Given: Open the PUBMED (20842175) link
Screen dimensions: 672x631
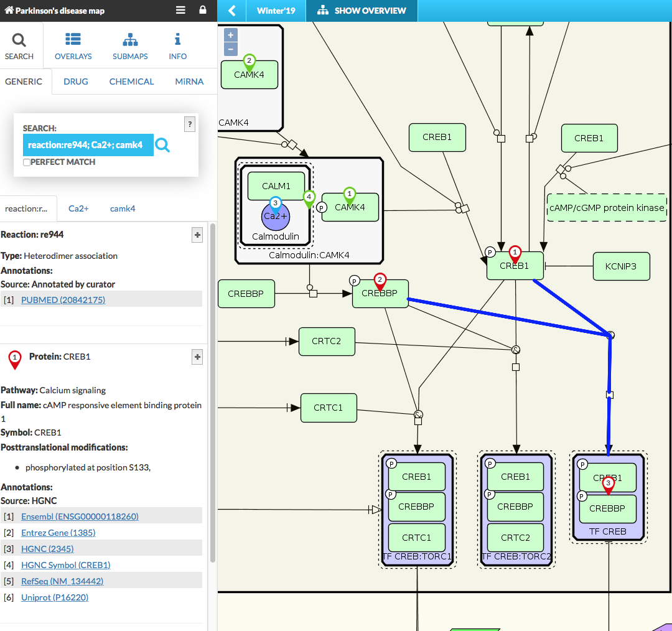Looking at the screenshot, I should click(63, 300).
